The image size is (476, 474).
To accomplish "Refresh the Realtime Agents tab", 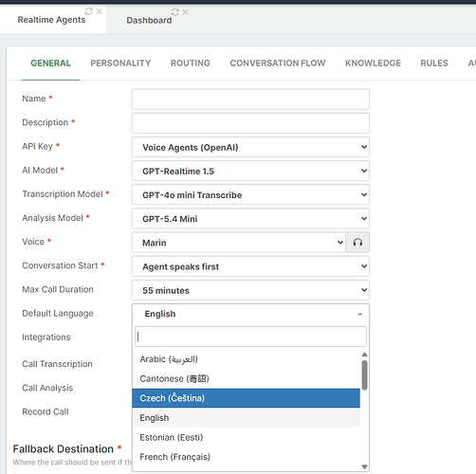I will click(x=89, y=11).
